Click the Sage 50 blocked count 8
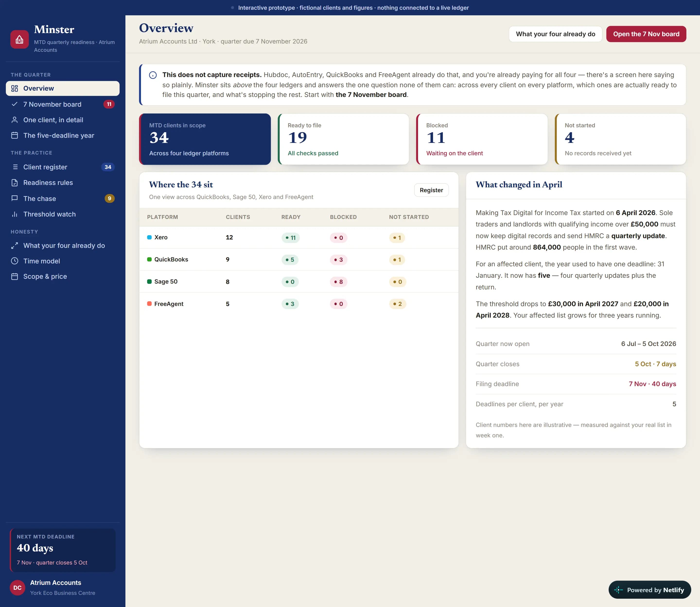The image size is (700, 607). [x=338, y=282]
